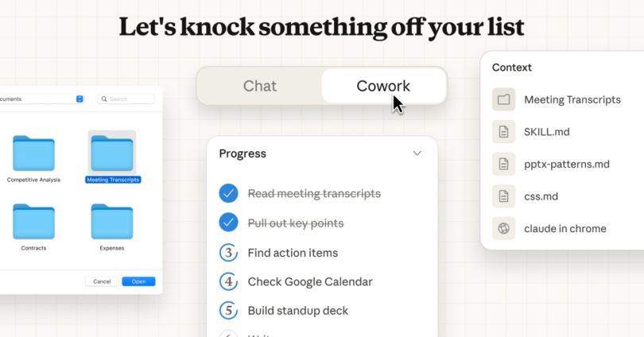Collapse the Progress panel chevron
Image resolution: width=644 pixels, height=337 pixels.
pos(417,153)
